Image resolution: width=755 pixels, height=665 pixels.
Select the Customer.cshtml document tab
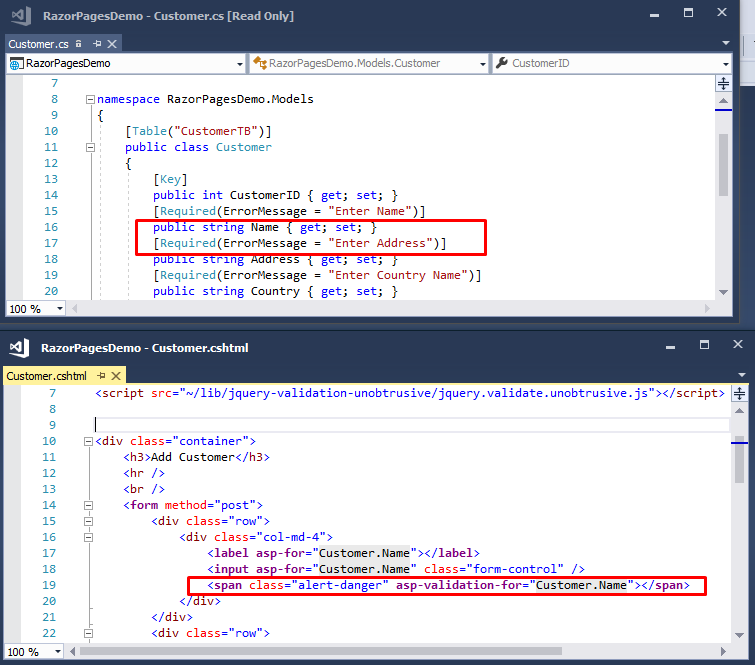(x=46, y=376)
